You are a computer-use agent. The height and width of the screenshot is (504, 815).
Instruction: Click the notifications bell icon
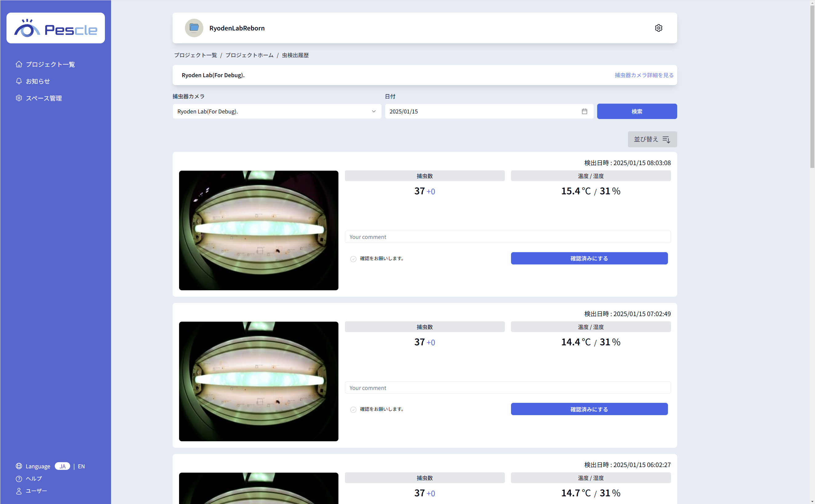coord(19,81)
